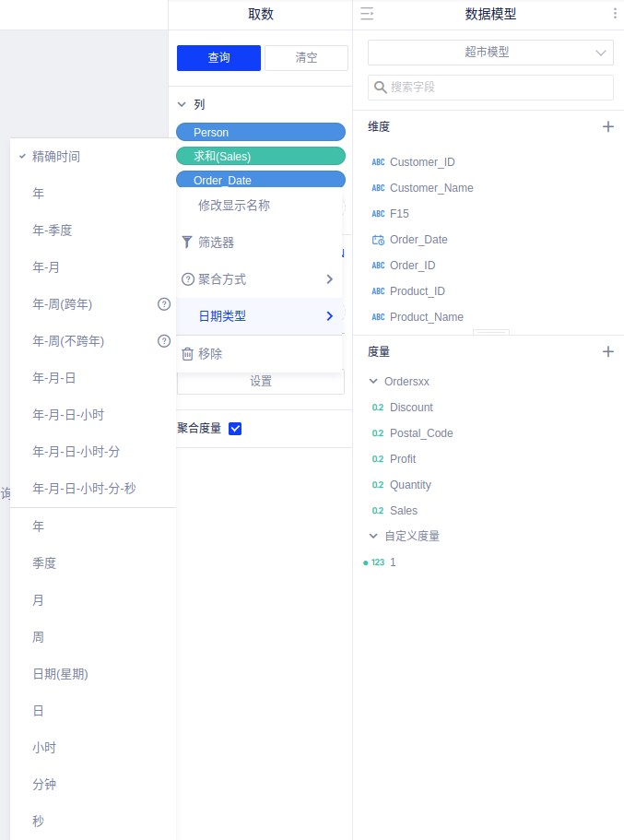Click the funnel icon for 筛选器
This screenshot has width=624, height=840.
(x=187, y=243)
